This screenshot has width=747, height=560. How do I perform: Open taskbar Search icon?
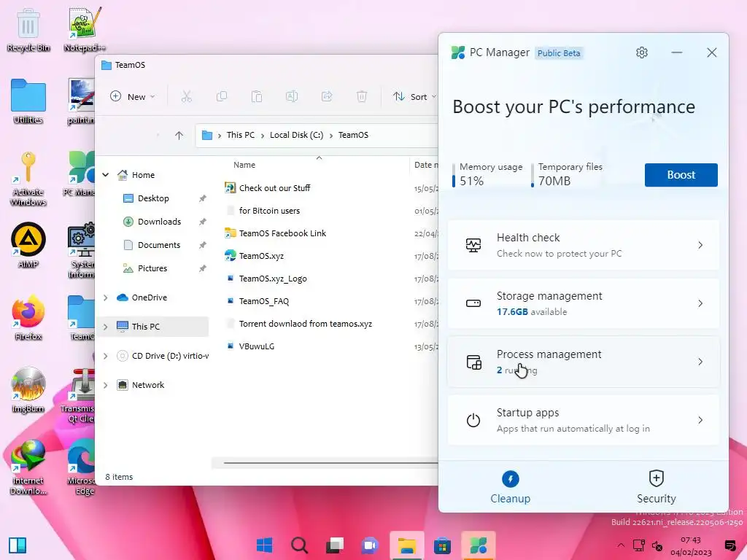(x=300, y=545)
